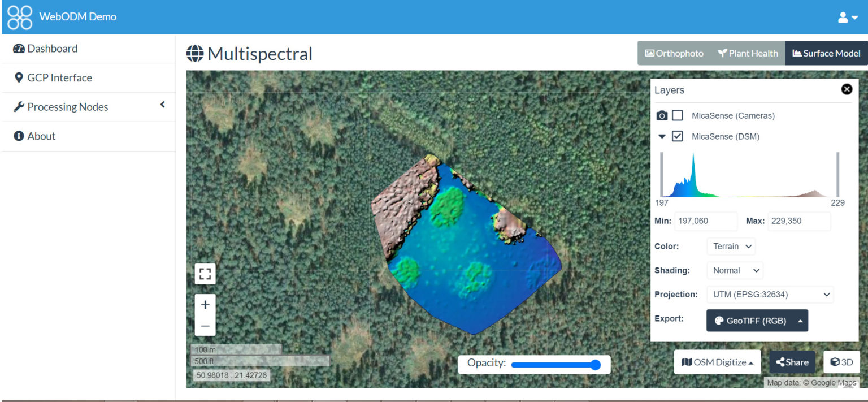The height and width of the screenshot is (402, 868).
Task: Zoom in on the map
Action: pos(205,305)
